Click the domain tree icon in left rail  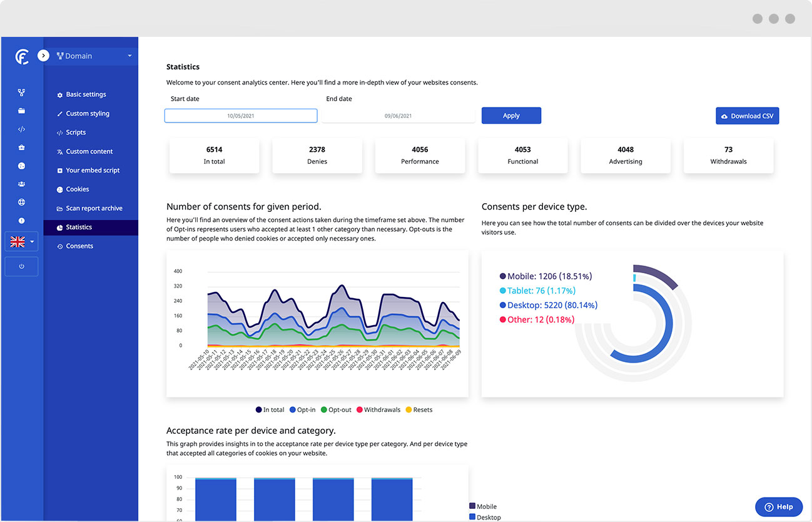(21, 93)
